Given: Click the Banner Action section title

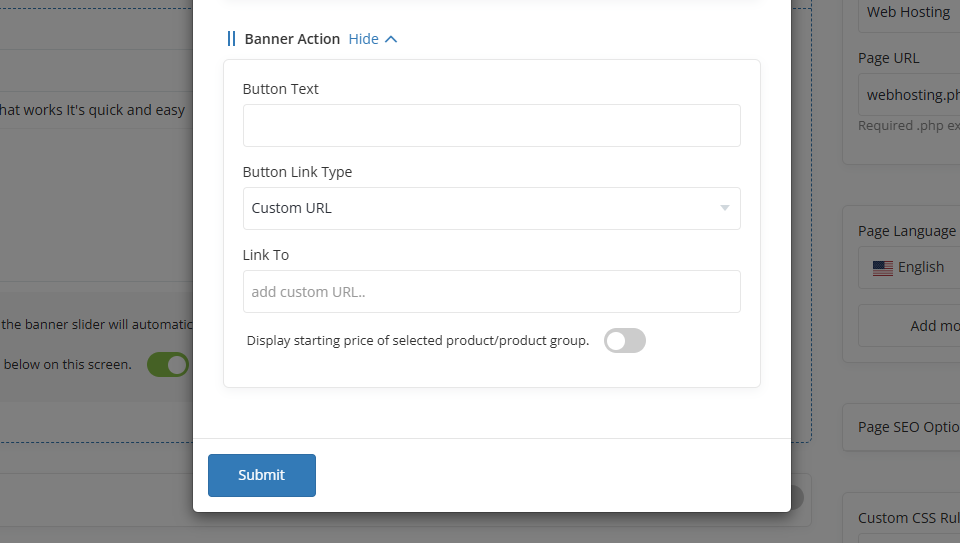Looking at the screenshot, I should point(292,39).
